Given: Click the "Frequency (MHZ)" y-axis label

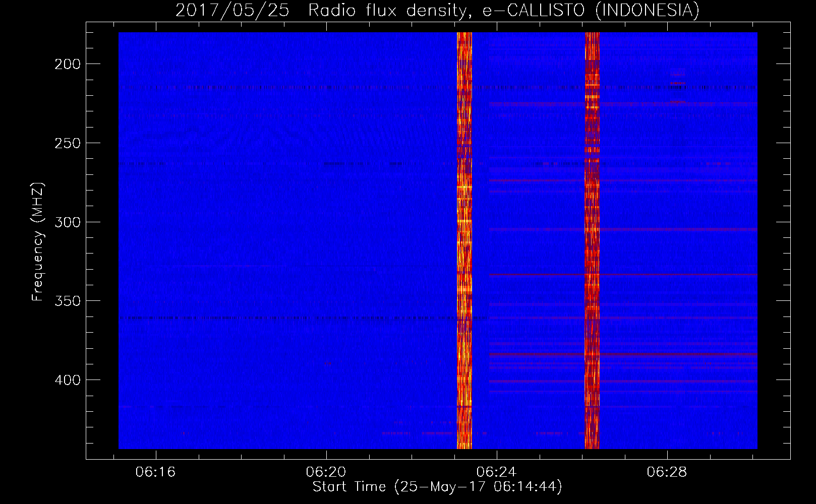Looking at the screenshot, I should [x=38, y=242].
